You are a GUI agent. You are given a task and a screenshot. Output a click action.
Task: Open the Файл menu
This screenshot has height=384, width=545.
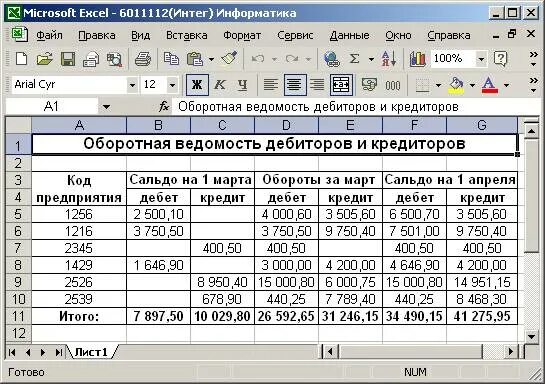coord(49,35)
